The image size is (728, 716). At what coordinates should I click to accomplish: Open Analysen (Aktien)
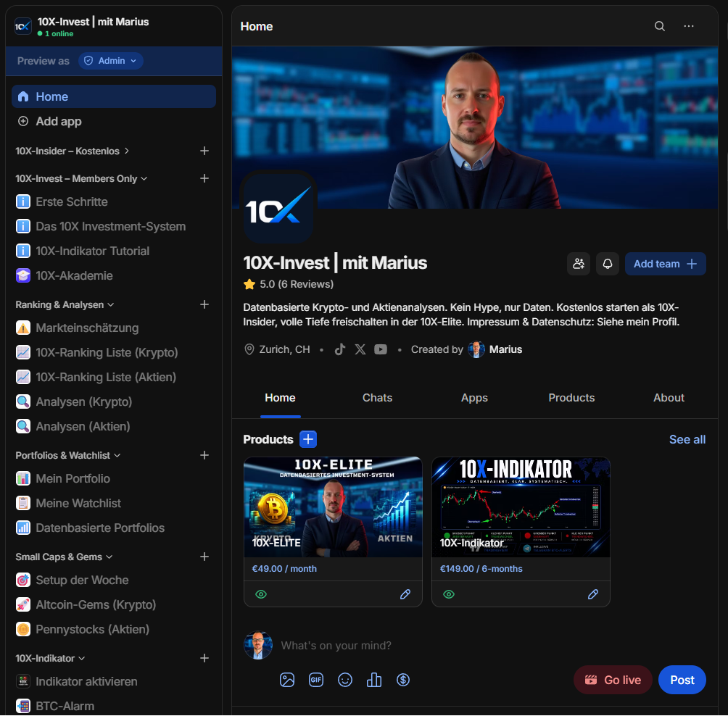point(114,426)
